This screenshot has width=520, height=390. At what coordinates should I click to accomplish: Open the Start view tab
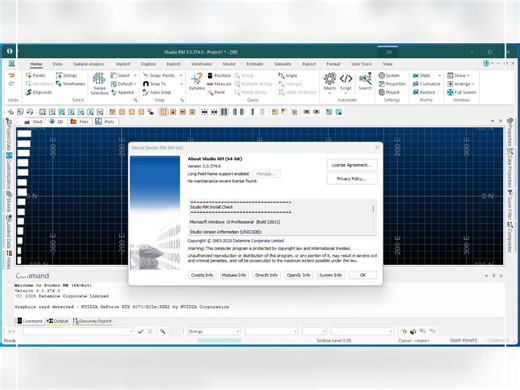point(33,122)
